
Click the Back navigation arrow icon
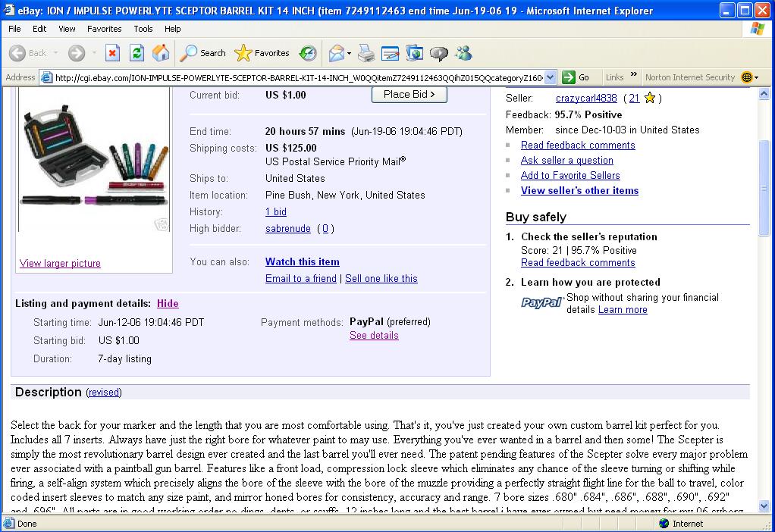click(17, 53)
